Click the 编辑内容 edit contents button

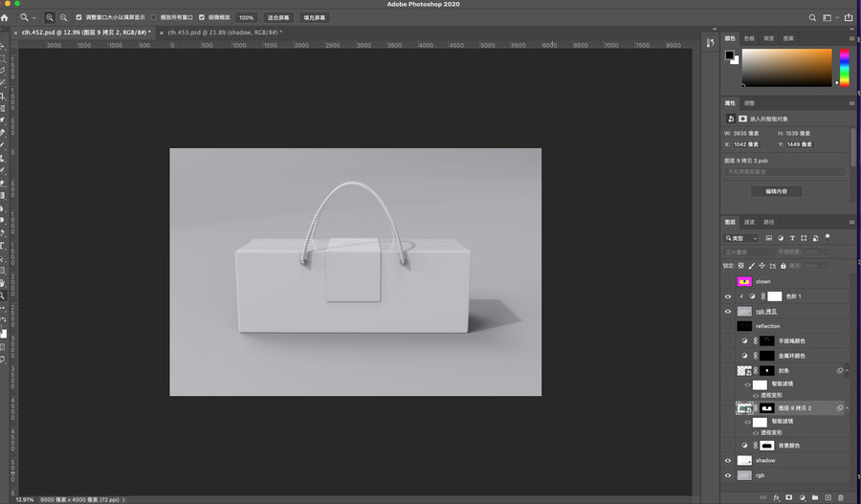[777, 191]
